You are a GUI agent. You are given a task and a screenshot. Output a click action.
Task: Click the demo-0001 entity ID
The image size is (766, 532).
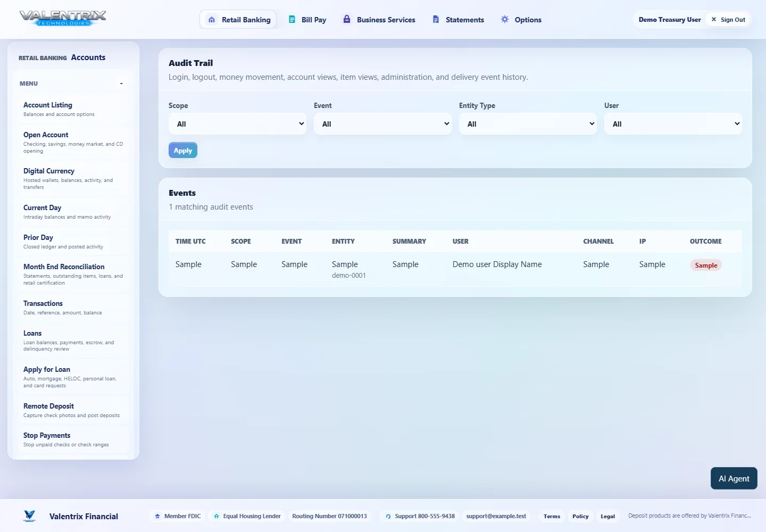pos(349,276)
